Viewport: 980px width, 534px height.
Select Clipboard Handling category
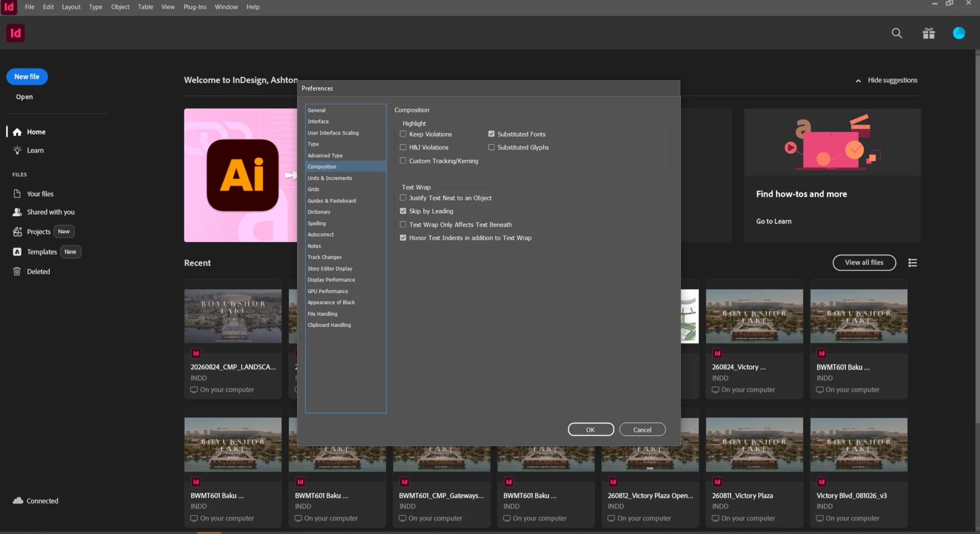coord(345,325)
